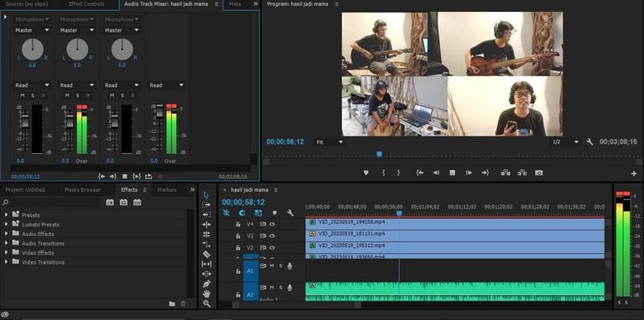
Task: Show effects and sends triangle in mixer
Action: tap(5, 18)
